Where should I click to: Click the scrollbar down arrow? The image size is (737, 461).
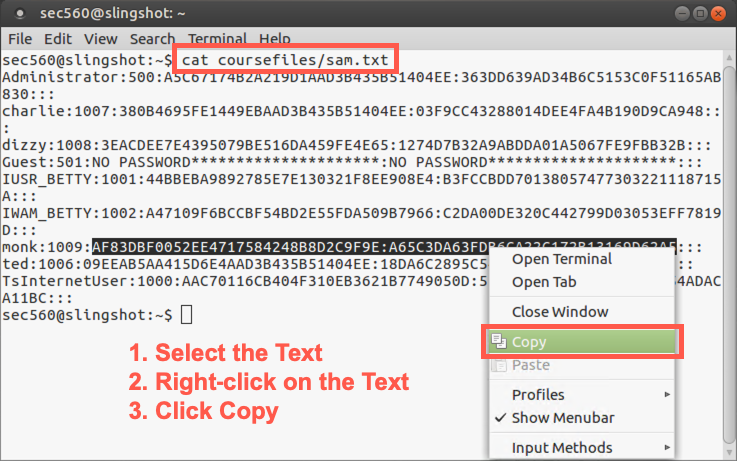[729, 453]
